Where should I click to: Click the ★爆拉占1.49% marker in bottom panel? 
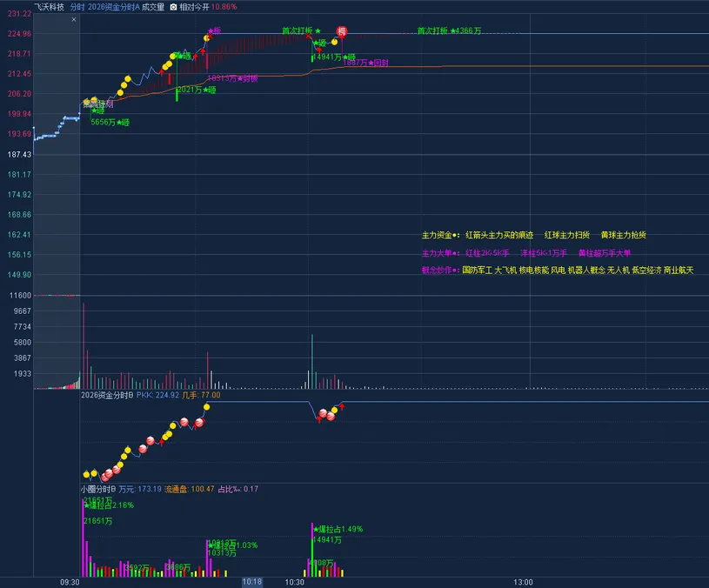click(x=337, y=529)
